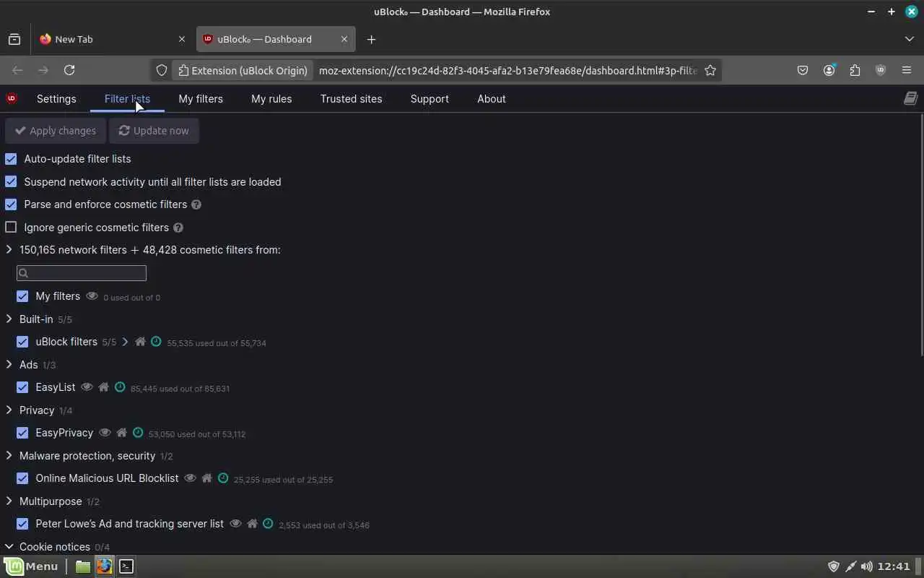The image size is (924, 578).
Task: Uncheck the My filters list checkbox
Action: (x=22, y=296)
